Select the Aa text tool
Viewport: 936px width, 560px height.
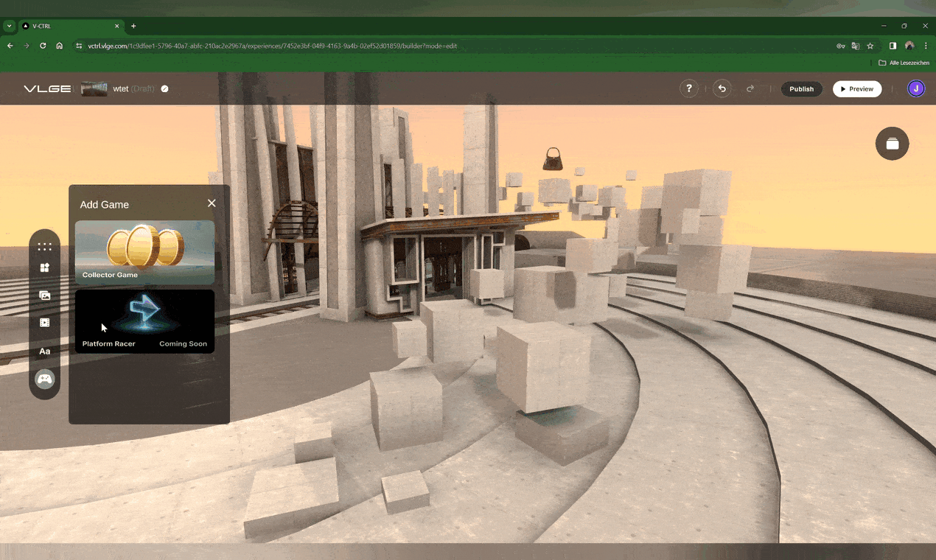[45, 351]
